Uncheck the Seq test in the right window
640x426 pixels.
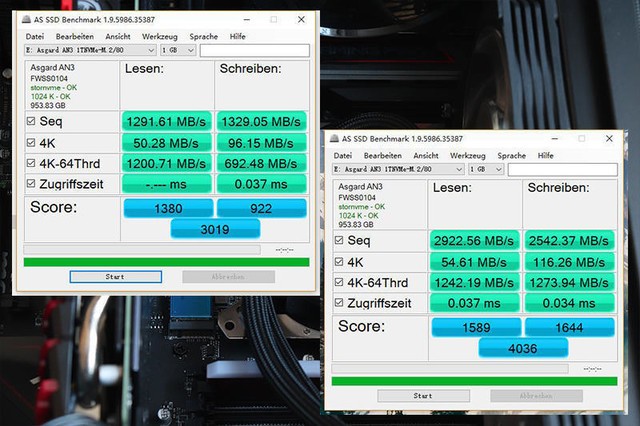pos(339,240)
